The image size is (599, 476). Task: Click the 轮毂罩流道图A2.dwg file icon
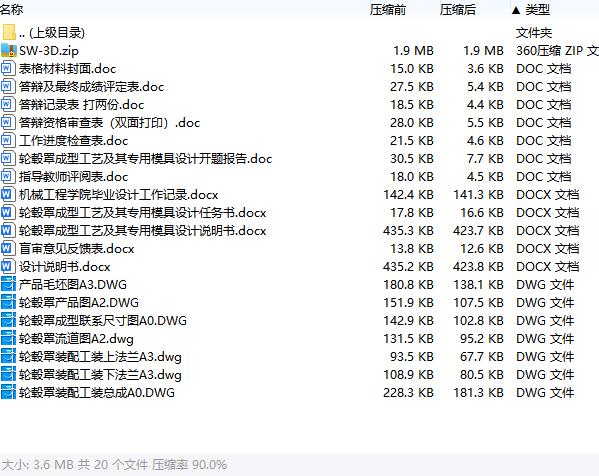[x=8, y=338]
